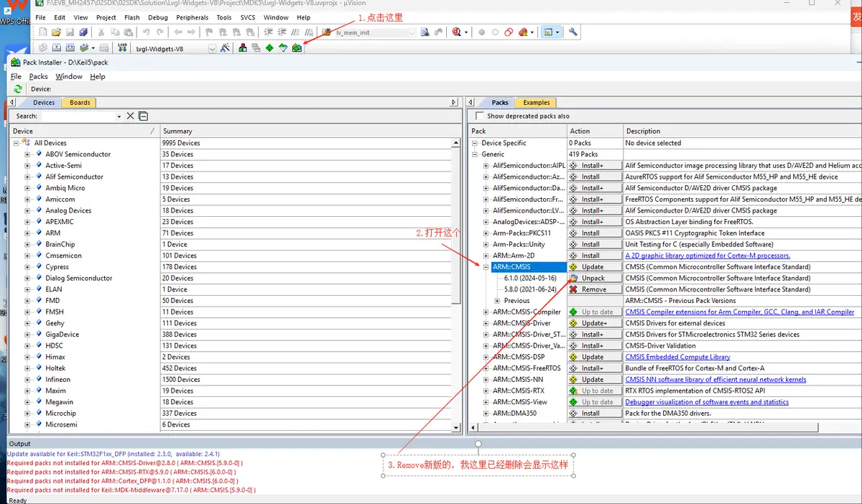Click the collapse-all icon beside Search
The image size is (862, 504).
pyautogui.click(x=143, y=116)
